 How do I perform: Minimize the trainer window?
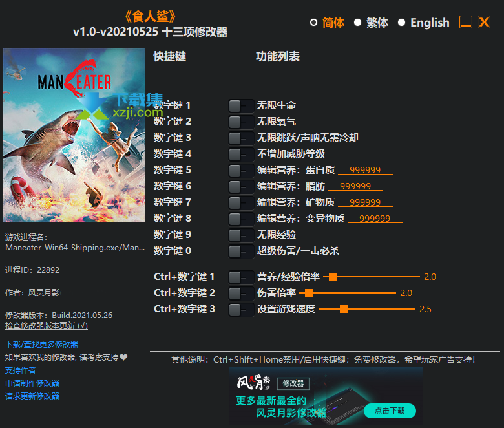466,22
